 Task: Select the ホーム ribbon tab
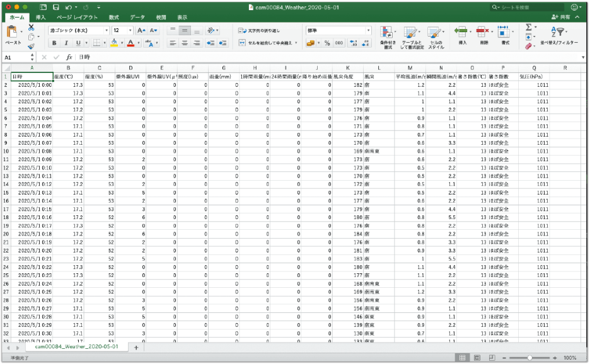(17, 17)
